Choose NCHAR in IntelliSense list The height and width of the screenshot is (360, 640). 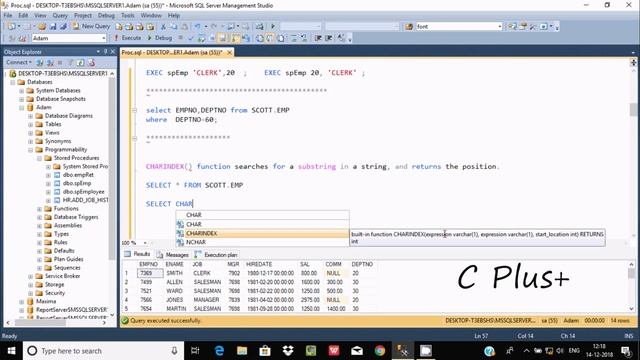click(x=262, y=242)
